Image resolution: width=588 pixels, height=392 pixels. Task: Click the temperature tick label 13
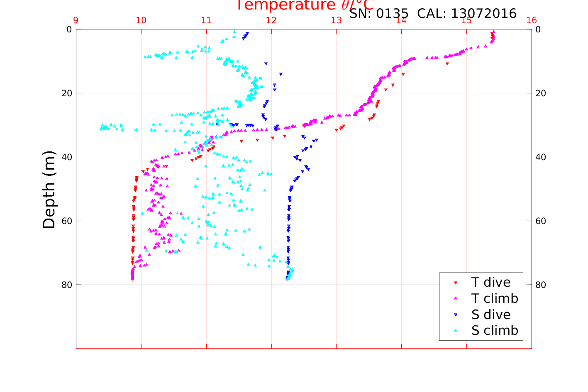337,20
